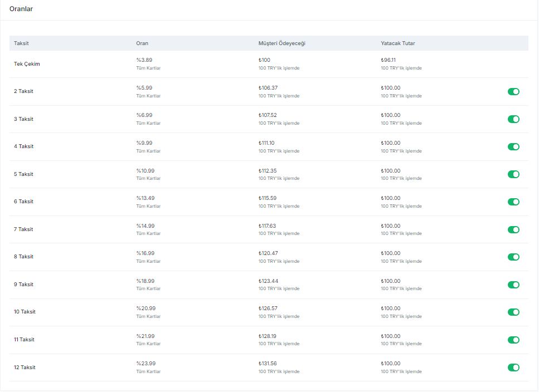This screenshot has height=392, width=539.
Task: Select the 5 Taksit row label
Action: pos(23,174)
